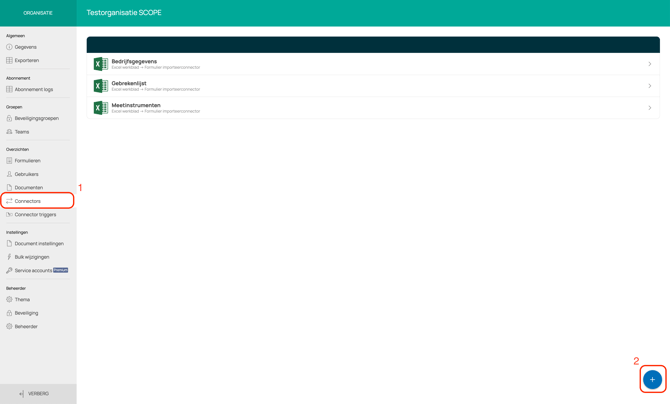Click the Gegevens info icon in sidebar
This screenshot has width=670, height=404.
pyautogui.click(x=9, y=47)
